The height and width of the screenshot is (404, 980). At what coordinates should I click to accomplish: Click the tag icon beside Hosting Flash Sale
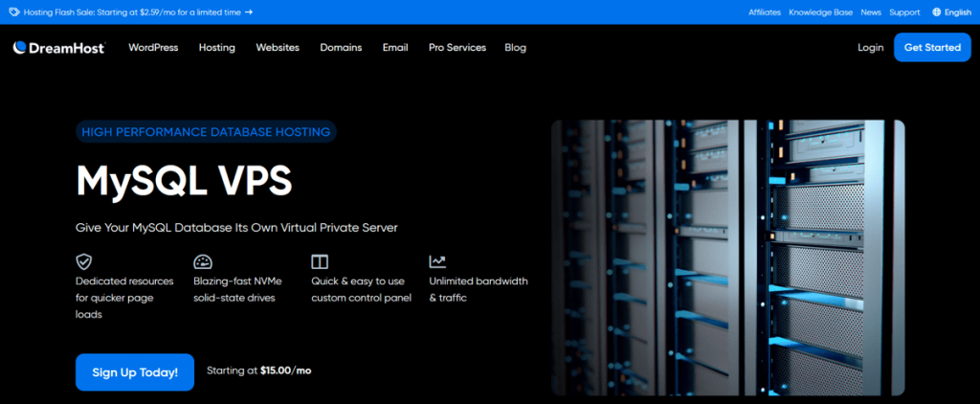point(13,11)
